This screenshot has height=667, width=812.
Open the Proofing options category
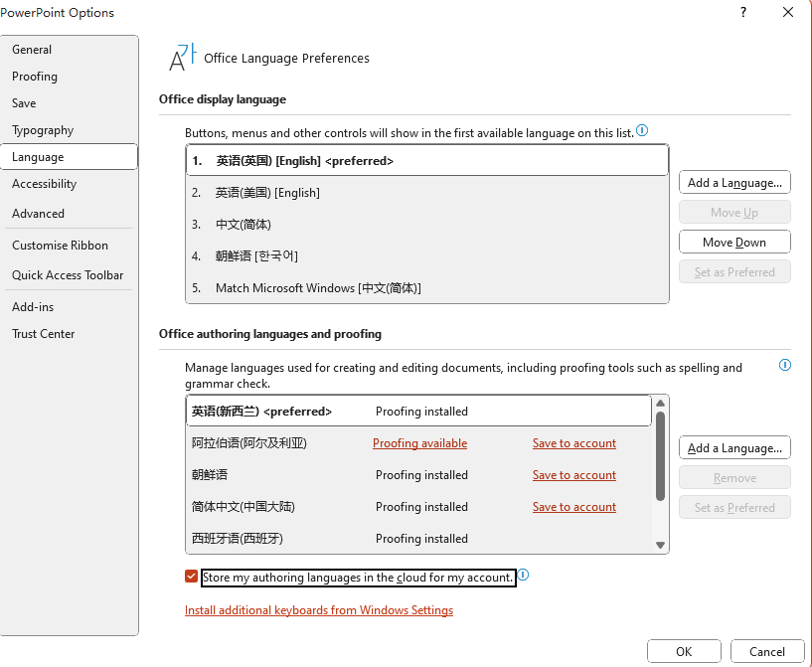click(69, 77)
